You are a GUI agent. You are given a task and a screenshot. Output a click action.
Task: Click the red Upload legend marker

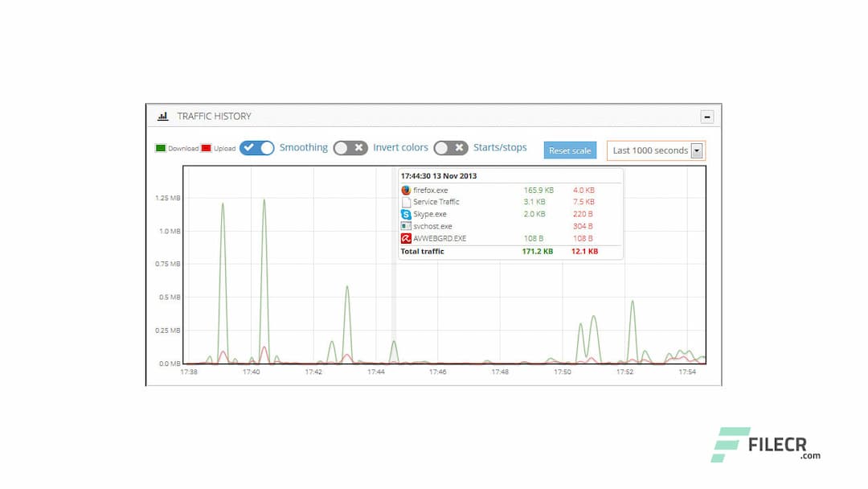pyautogui.click(x=206, y=148)
